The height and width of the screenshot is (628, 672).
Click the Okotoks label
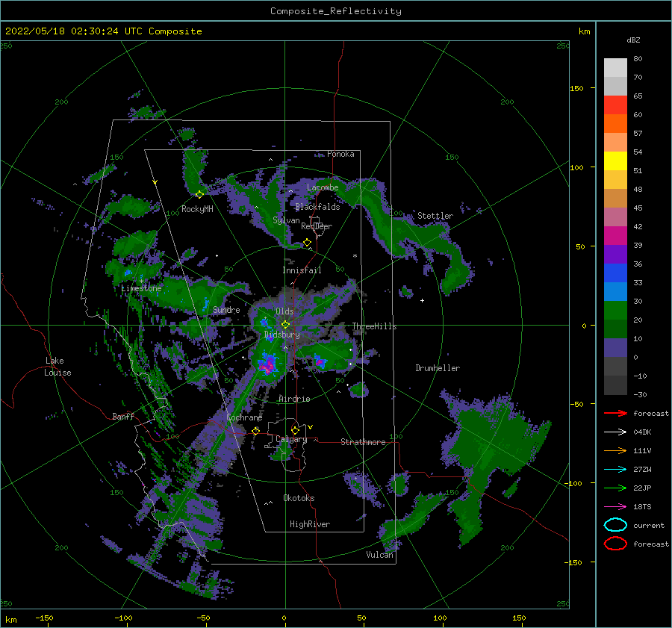[x=299, y=499]
